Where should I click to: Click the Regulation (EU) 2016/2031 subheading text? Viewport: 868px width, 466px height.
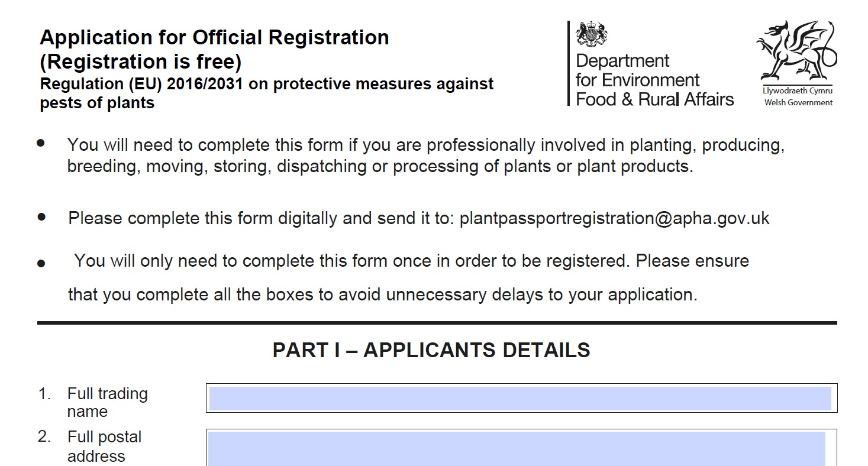(x=266, y=85)
